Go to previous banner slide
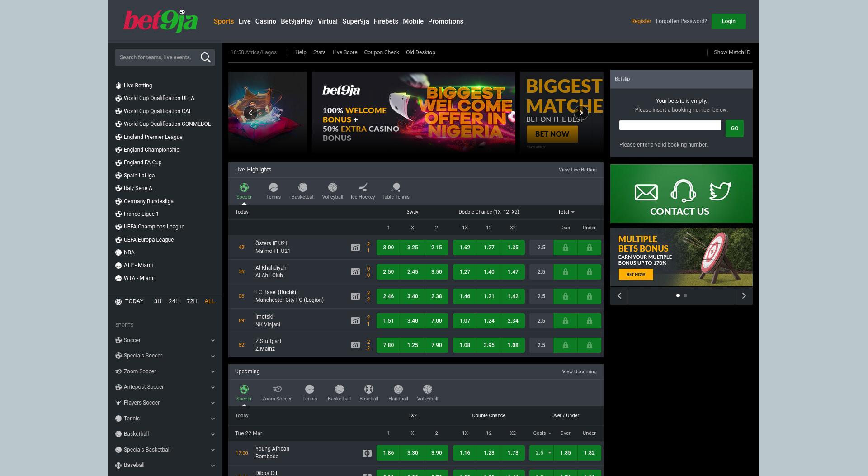The height and width of the screenshot is (476, 868). pyautogui.click(x=250, y=113)
